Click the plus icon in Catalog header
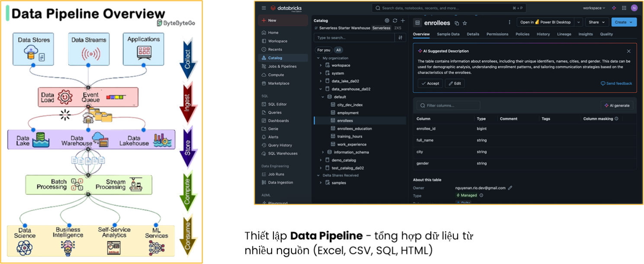The height and width of the screenshot is (264, 644). click(403, 20)
